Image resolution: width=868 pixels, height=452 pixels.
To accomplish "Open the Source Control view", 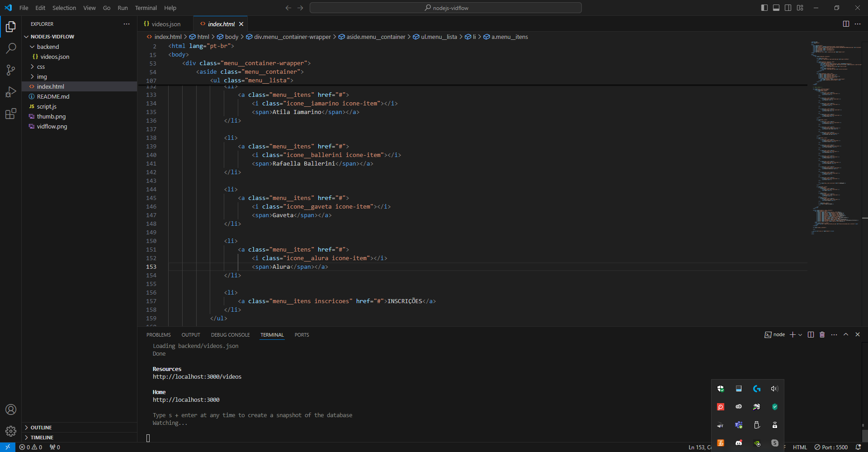I will pos(11,70).
